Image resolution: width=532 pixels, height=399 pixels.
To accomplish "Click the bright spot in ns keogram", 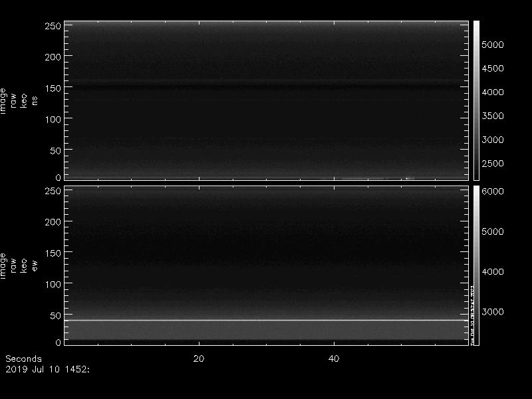I will coord(410,178).
